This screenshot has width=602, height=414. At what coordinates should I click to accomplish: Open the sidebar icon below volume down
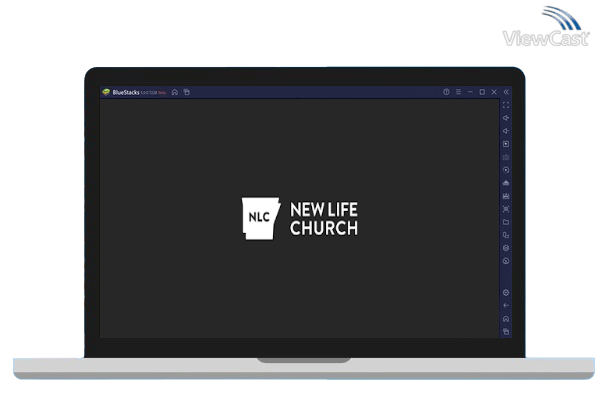point(506,144)
